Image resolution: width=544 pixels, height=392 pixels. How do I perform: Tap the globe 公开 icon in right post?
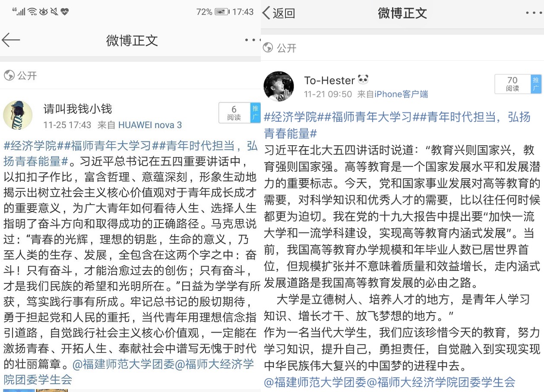[x=268, y=47]
